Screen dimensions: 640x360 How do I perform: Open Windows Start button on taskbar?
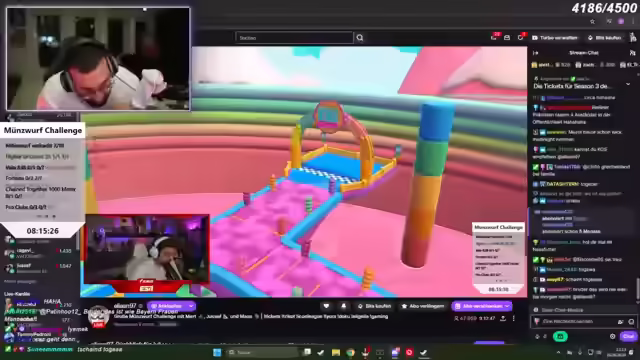pyautogui.click(x=217, y=352)
